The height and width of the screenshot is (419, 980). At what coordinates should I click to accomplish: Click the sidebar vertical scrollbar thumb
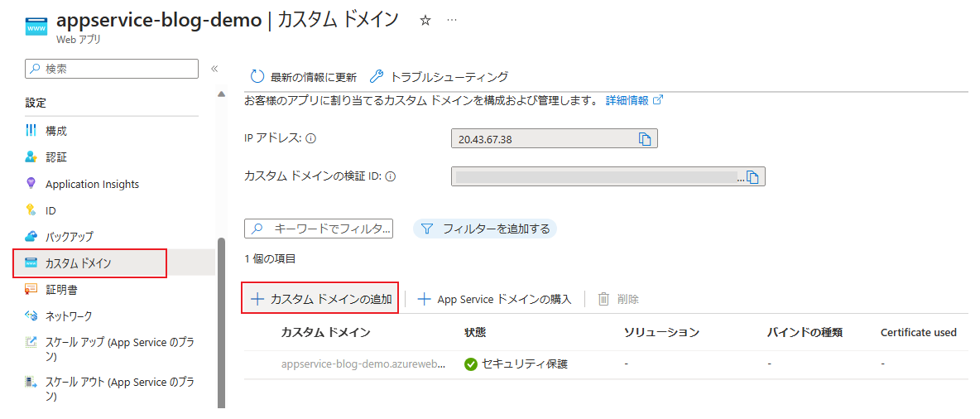tap(221, 322)
